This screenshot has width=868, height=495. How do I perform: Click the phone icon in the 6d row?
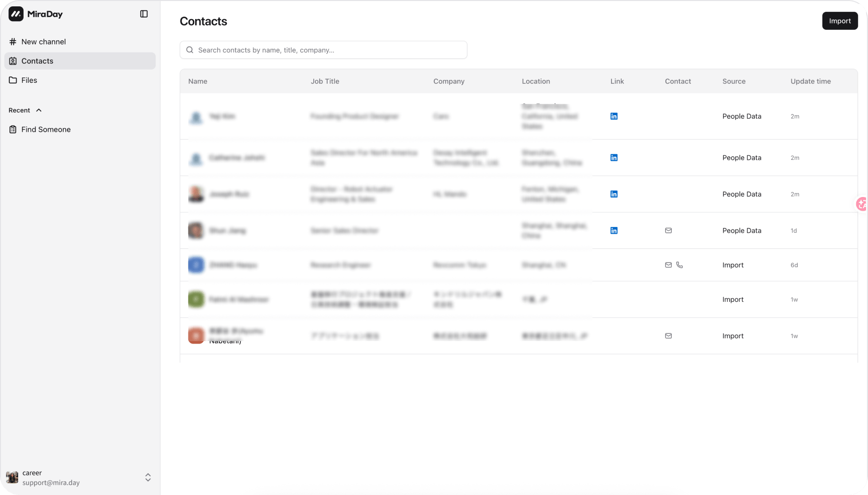[679, 265]
